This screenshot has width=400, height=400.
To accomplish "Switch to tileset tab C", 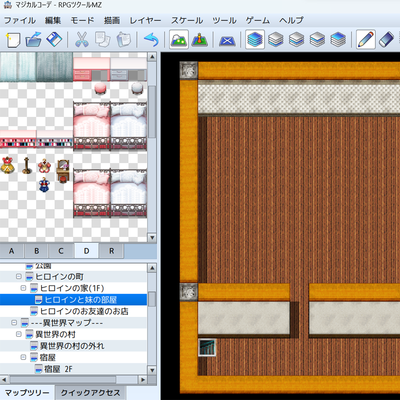I will pyautogui.click(x=61, y=251).
